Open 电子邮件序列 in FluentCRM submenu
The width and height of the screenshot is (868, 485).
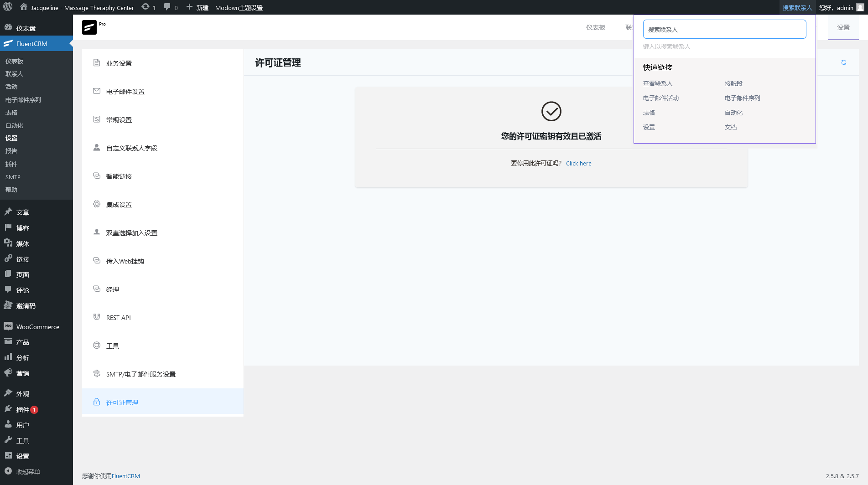point(23,100)
